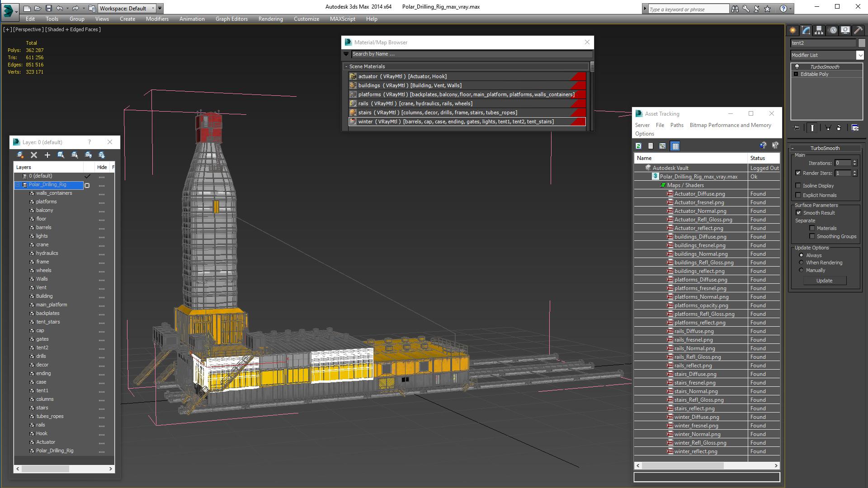
Task: Toggle TurboSmooth lightbulb in modifier stack
Action: point(797,66)
